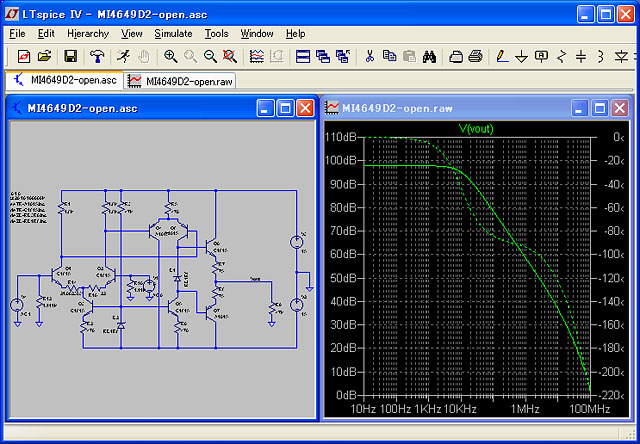Viewport: 640px width, 444px height.
Task: Click the Copy toolbar icon
Action: pyautogui.click(x=389, y=56)
